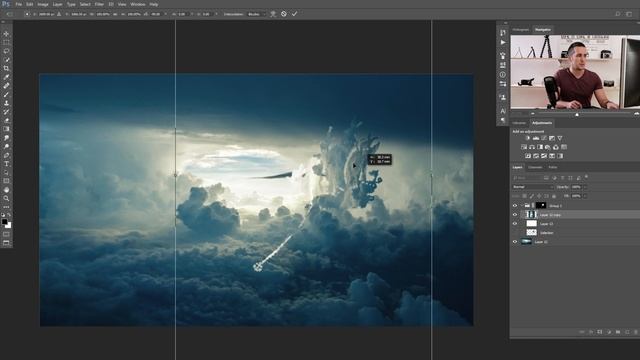Screen dimensions: 640x360
Task: Open the Opacity value dropdown arrow
Action: pyautogui.click(x=585, y=187)
